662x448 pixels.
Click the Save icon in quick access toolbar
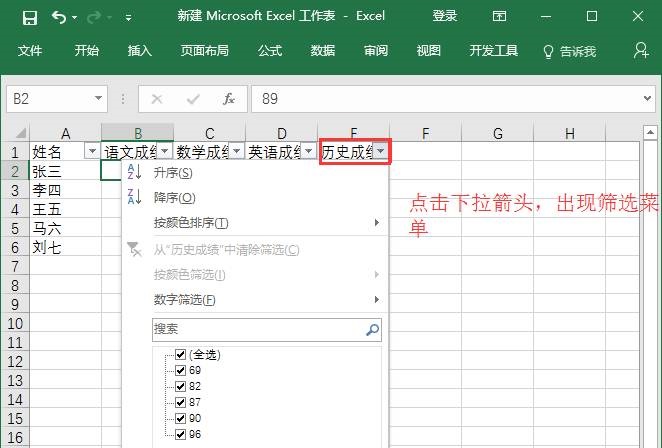coord(30,18)
